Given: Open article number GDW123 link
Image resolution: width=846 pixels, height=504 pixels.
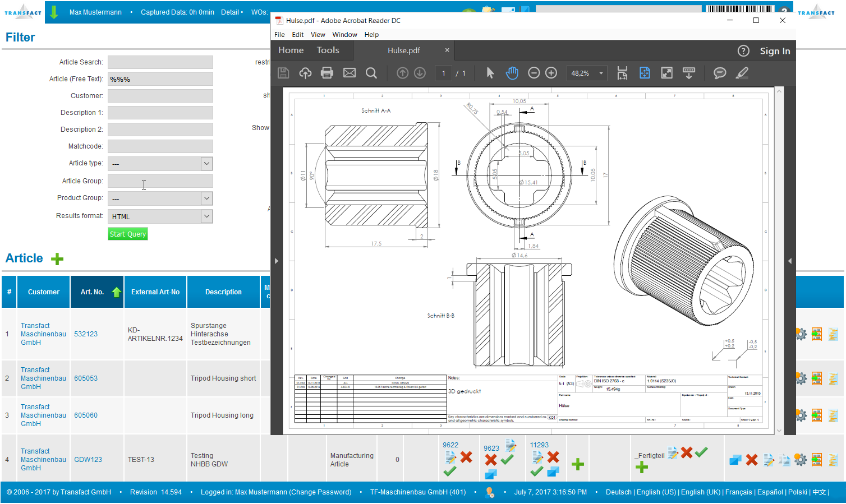Looking at the screenshot, I should click(x=88, y=460).
